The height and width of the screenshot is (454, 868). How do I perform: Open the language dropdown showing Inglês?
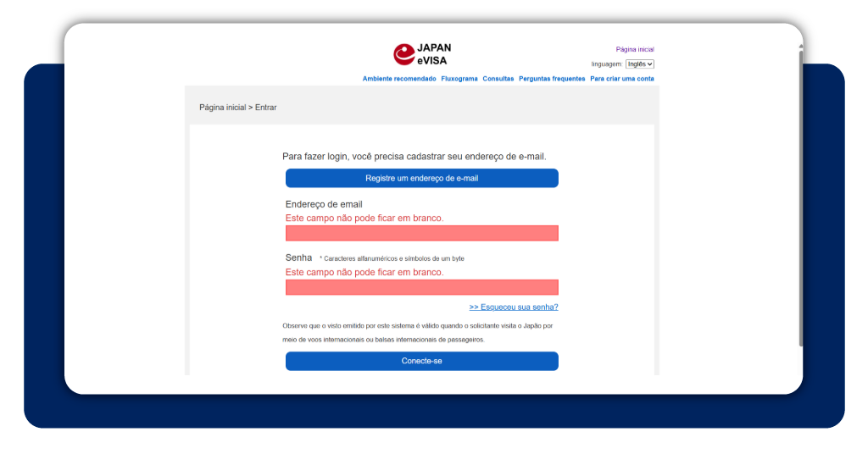(x=639, y=64)
